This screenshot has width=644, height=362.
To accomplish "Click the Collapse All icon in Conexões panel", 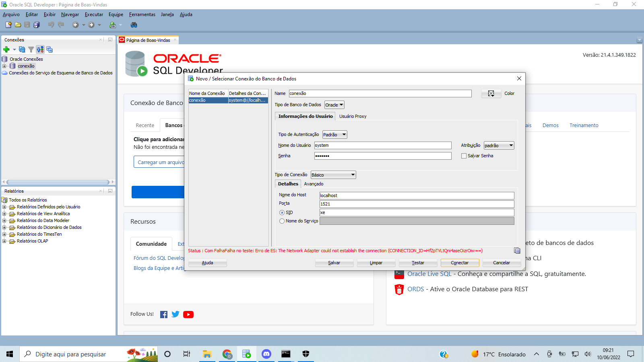I will point(50,49).
